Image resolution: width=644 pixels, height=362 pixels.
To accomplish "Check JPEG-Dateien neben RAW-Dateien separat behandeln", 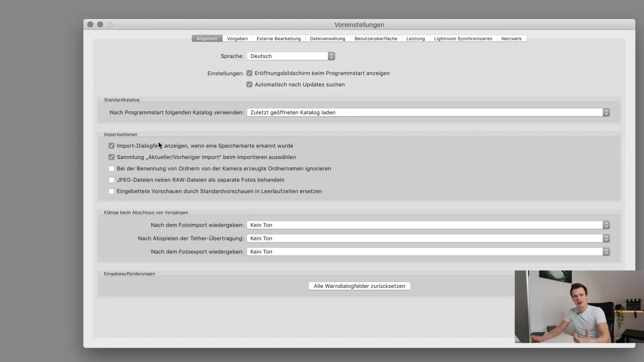I will tap(111, 180).
